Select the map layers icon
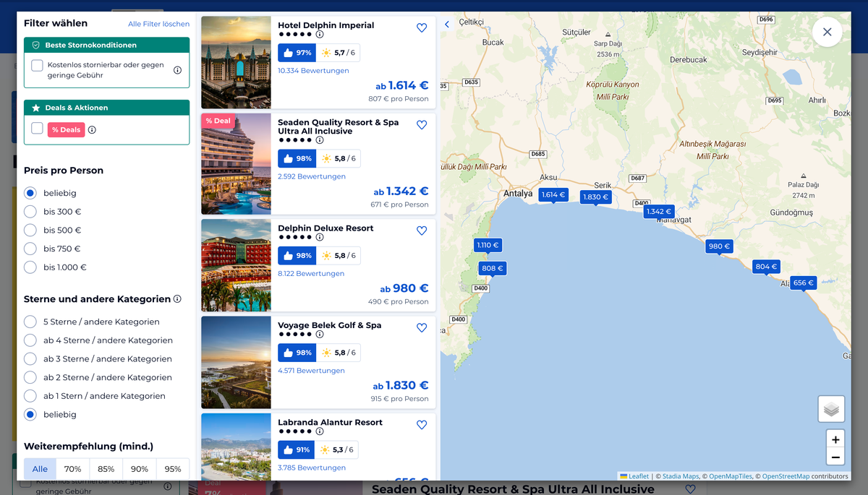The width and height of the screenshot is (868, 495). [831, 408]
